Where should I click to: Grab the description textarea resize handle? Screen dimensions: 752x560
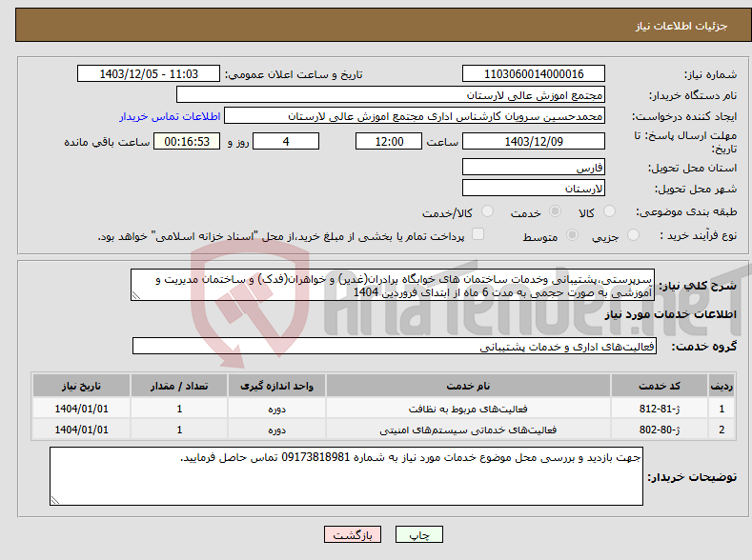[x=135, y=296]
